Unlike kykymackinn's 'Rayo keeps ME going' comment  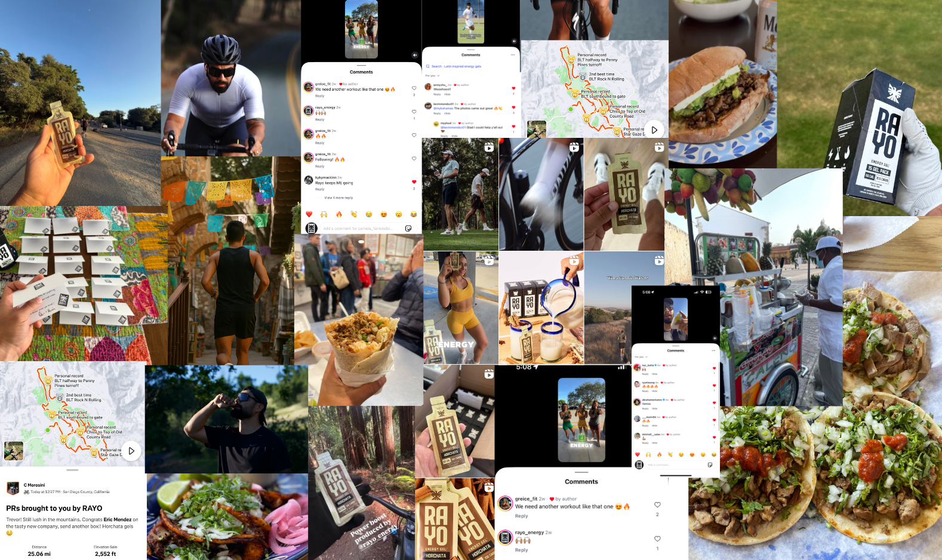tap(414, 181)
